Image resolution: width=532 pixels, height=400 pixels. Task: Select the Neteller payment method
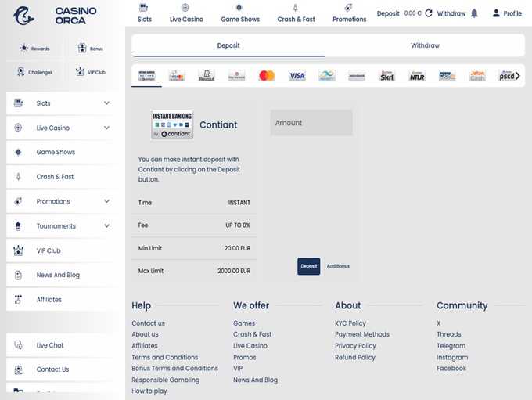(417, 76)
